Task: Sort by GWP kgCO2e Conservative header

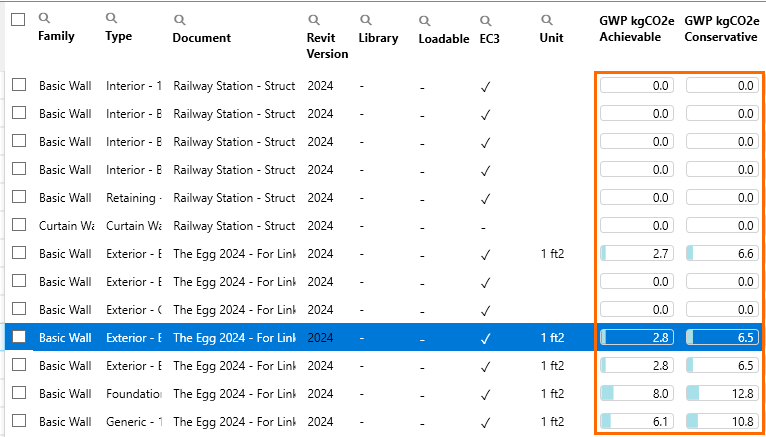Action: tap(721, 28)
